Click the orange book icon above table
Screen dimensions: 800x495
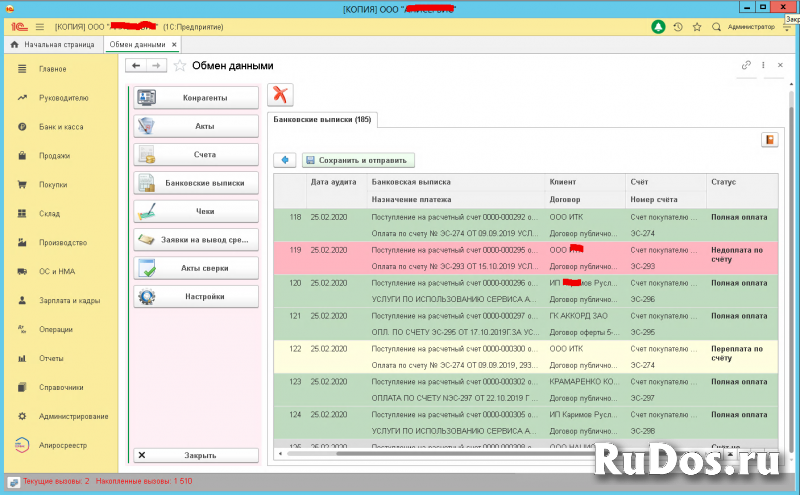point(769,140)
